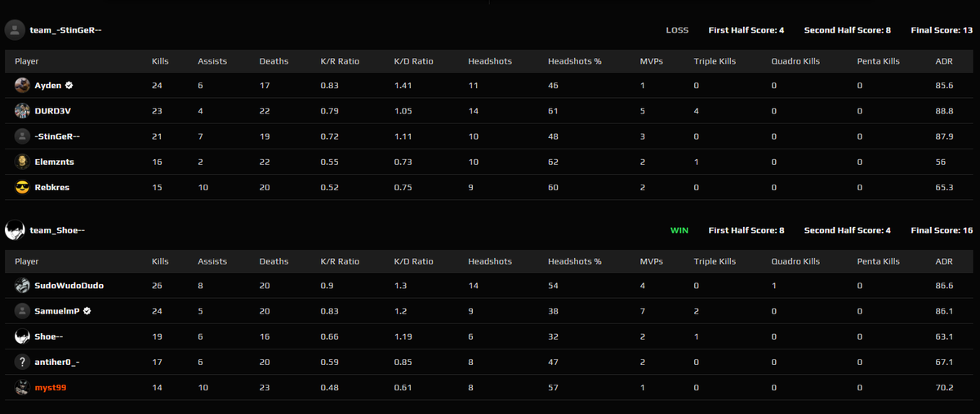980x414 pixels.
Task: Click 'Second Half Score: 4' text
Action: point(848,230)
